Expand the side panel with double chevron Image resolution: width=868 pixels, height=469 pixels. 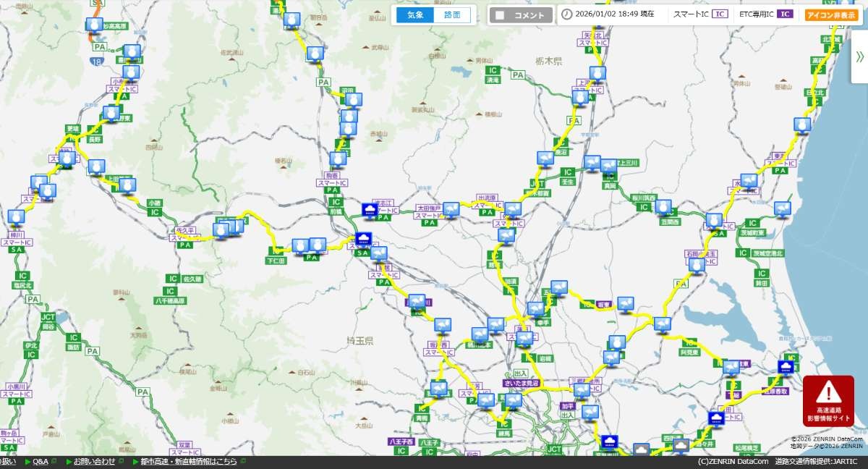coord(859,57)
